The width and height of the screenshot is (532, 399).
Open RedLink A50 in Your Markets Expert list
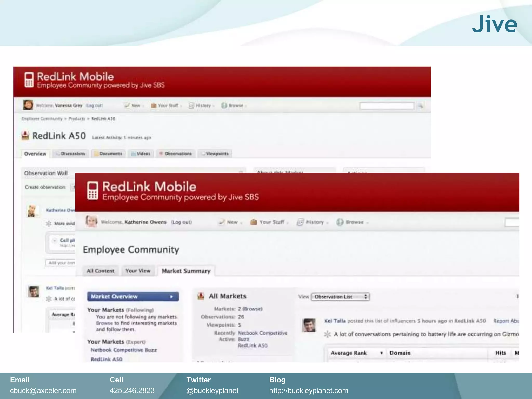(107, 359)
